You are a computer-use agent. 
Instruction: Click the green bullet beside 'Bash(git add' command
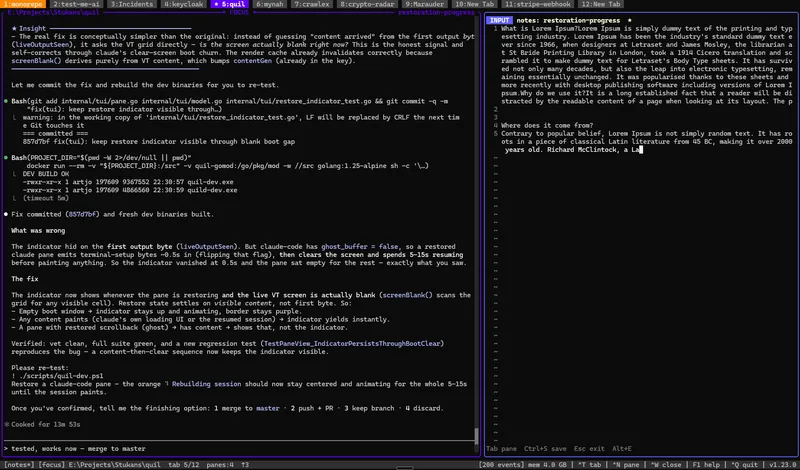click(6, 101)
